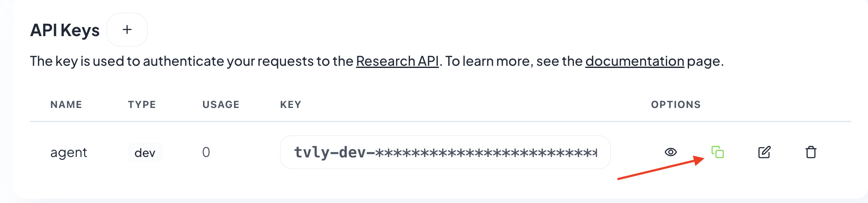
Task: Open the documentation page link
Action: click(634, 62)
